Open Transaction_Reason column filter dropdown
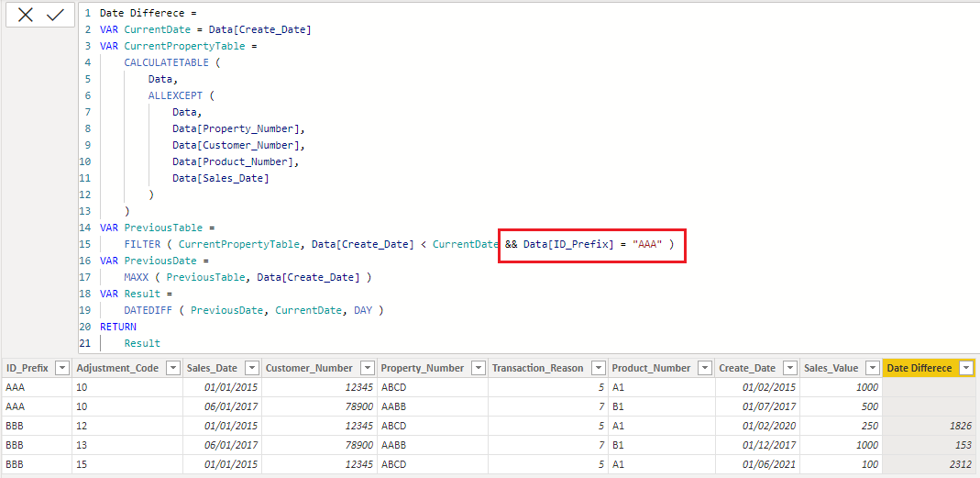 click(598, 368)
